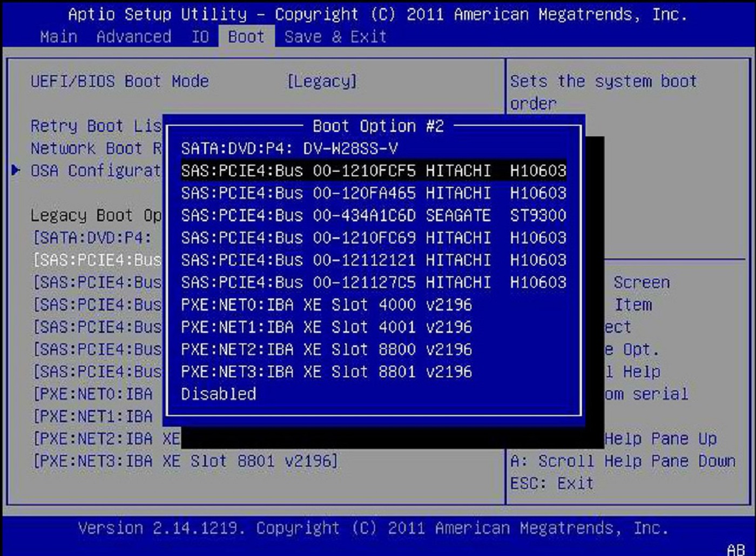This screenshot has width=756, height=556.
Task: Select PXE:NET2 IBA XE Slot 8800 option
Action: point(327,349)
